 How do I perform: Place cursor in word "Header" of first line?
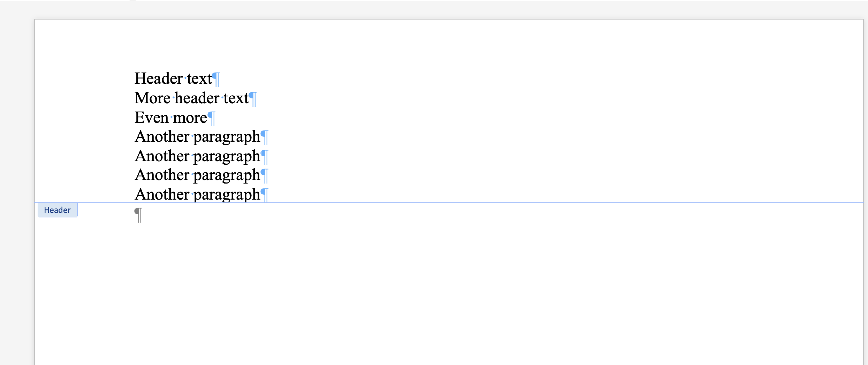click(159, 79)
